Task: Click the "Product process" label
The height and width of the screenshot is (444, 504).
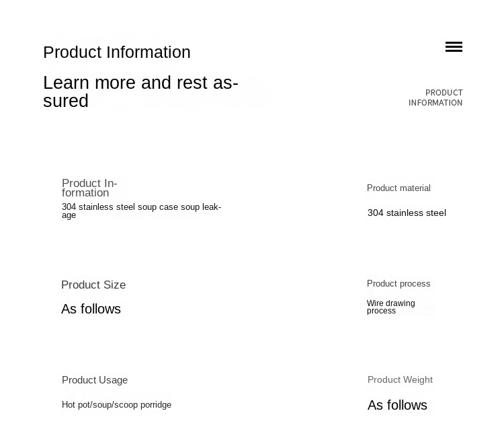Action: click(398, 284)
